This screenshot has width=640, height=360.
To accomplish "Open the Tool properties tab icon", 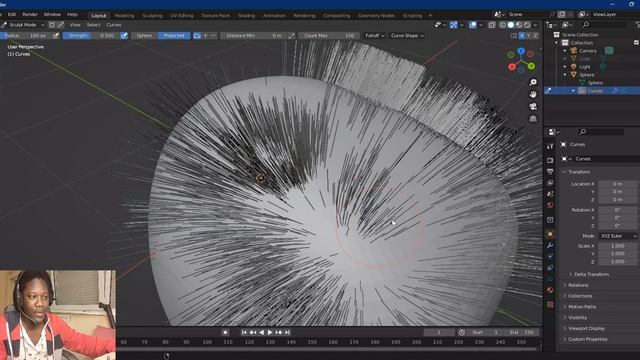I will (550, 146).
